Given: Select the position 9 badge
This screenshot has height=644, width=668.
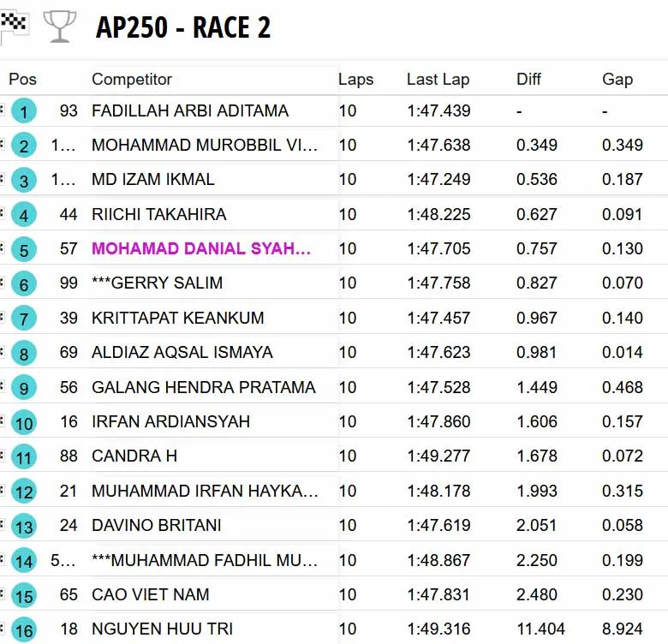Looking at the screenshot, I should [x=24, y=388].
